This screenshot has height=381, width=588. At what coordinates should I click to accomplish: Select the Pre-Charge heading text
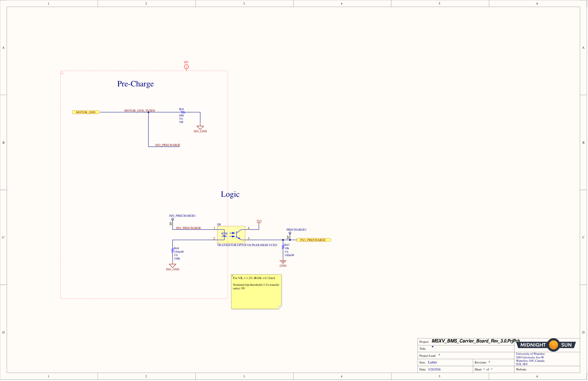[x=135, y=84]
